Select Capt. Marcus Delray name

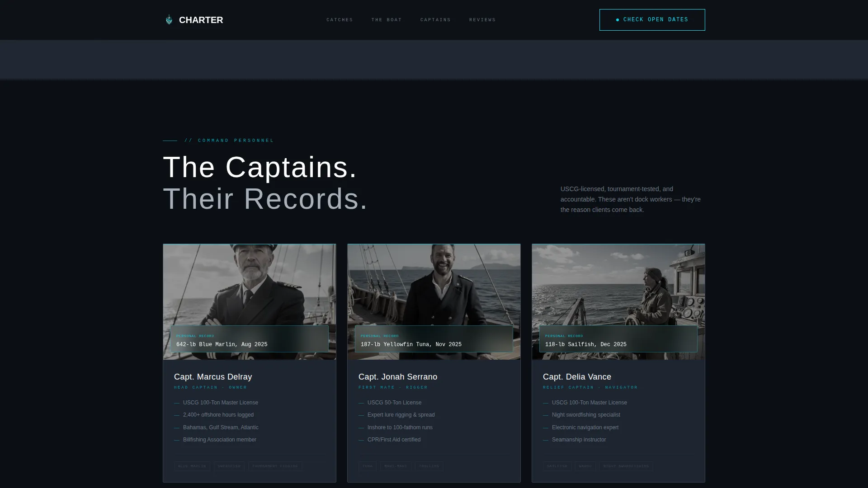tap(213, 377)
